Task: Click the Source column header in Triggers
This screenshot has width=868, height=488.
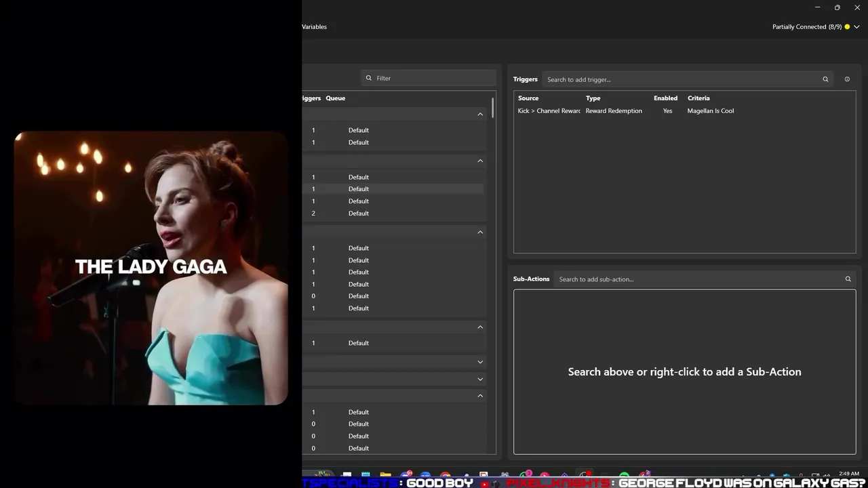Action: [528, 98]
